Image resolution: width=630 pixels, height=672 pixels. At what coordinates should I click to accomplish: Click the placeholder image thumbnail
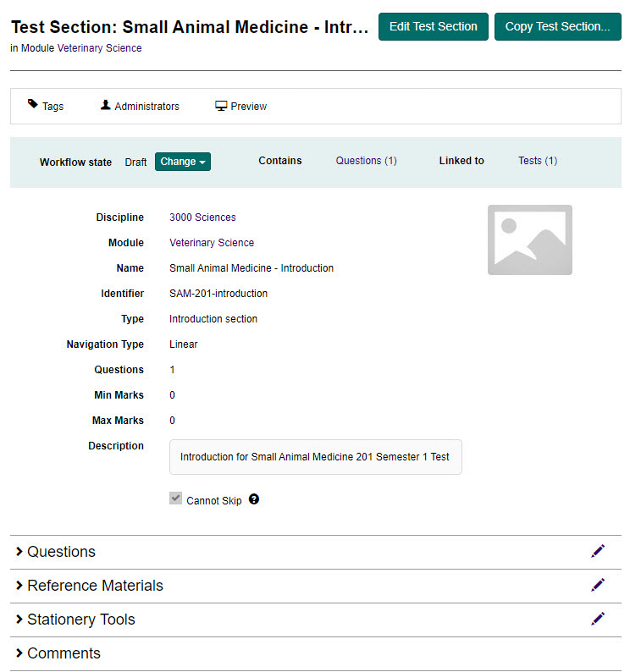pyautogui.click(x=529, y=240)
